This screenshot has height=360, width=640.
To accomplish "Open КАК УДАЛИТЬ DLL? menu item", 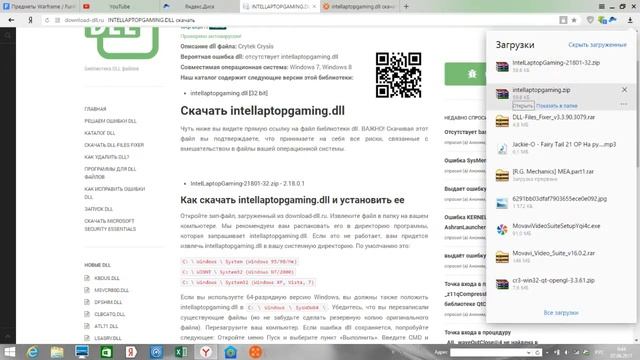I will click(x=107, y=157).
